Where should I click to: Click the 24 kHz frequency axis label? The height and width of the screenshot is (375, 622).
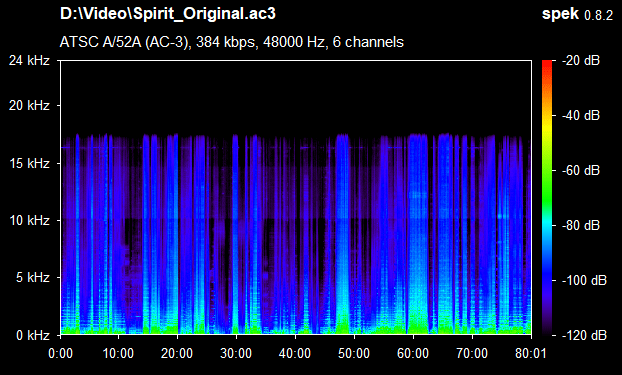[x=29, y=61]
